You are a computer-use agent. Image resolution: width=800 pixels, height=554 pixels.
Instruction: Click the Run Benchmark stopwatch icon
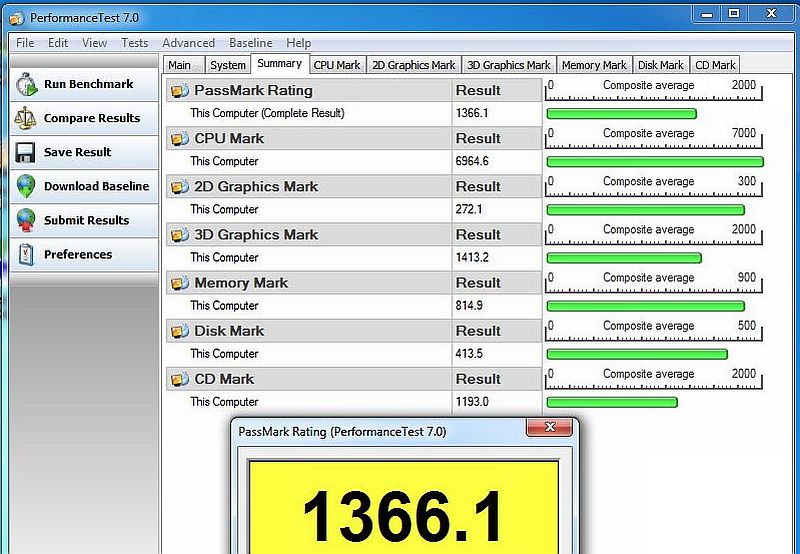click(26, 84)
